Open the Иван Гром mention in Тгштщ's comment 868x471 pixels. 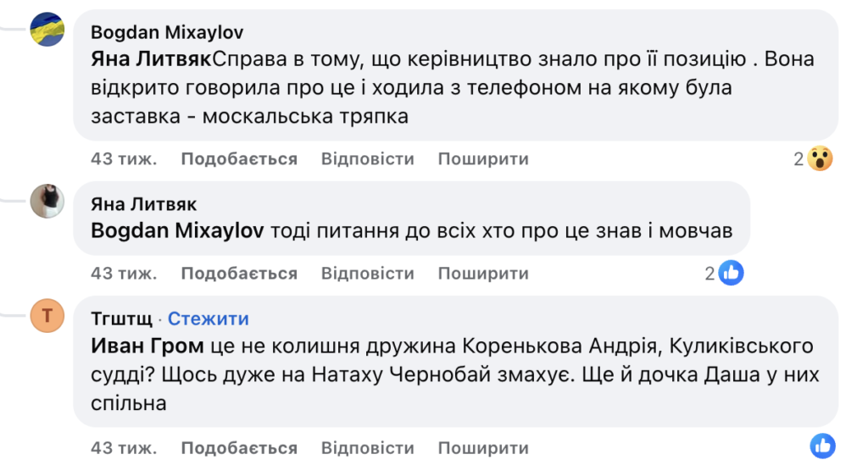coord(147,346)
